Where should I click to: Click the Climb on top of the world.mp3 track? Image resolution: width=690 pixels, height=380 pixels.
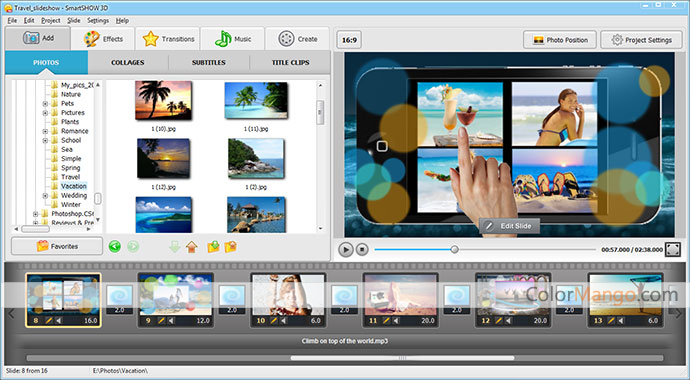tap(345, 341)
